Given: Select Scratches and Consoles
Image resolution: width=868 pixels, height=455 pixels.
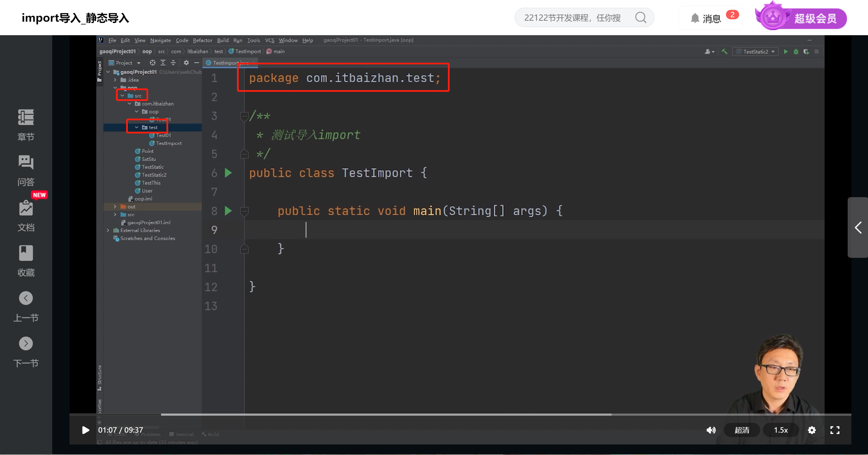Looking at the screenshot, I should click(x=144, y=238).
